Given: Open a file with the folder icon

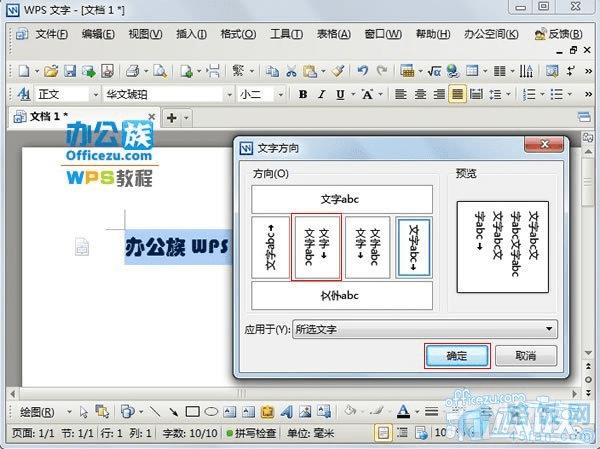Looking at the screenshot, I should pyautogui.click(x=51, y=71).
